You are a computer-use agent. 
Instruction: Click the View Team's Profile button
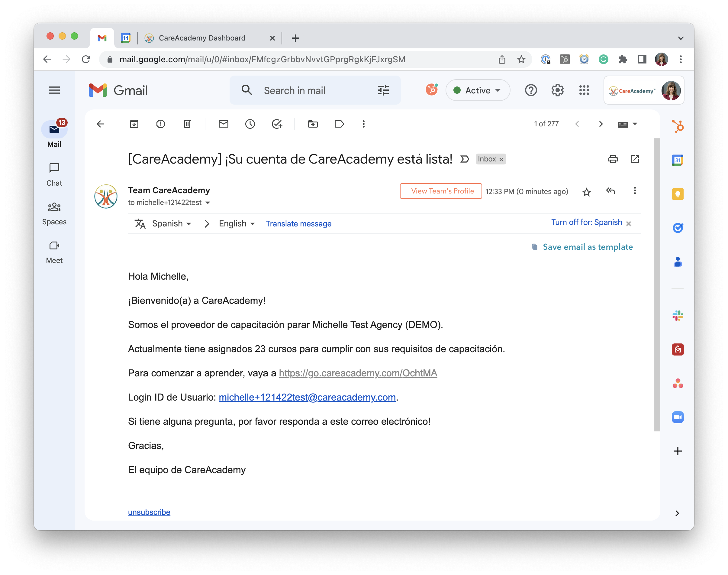point(441,191)
